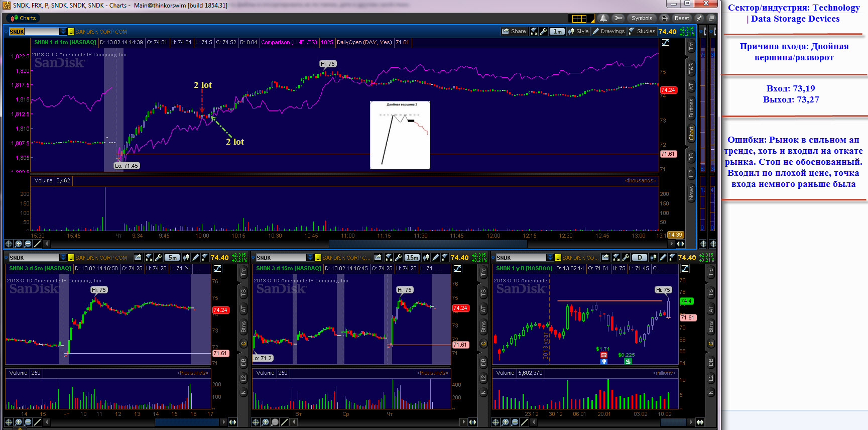The height and width of the screenshot is (430, 868).
Task: Toggle the C side button on 5m chart
Action: point(243,344)
